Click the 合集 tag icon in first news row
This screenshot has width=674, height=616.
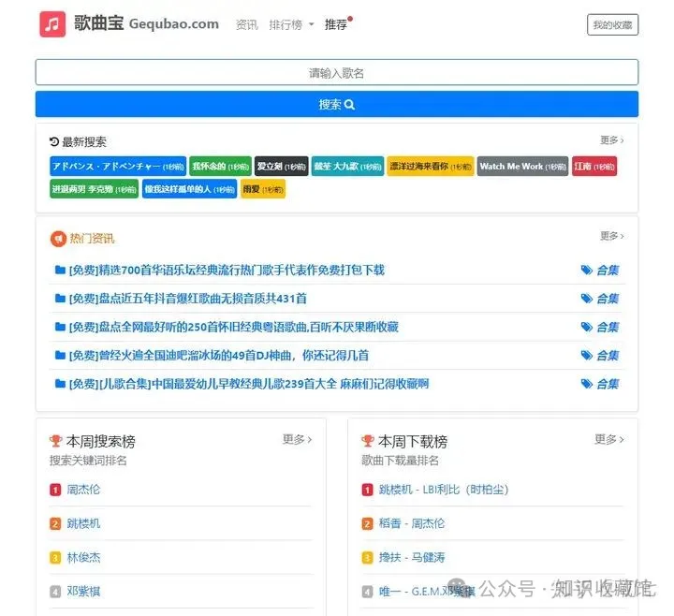587,271
